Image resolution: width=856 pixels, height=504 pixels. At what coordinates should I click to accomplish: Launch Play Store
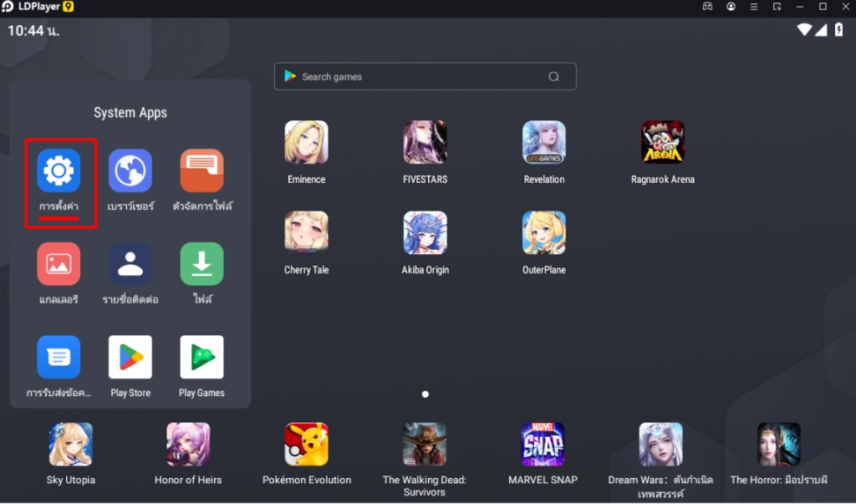130,357
